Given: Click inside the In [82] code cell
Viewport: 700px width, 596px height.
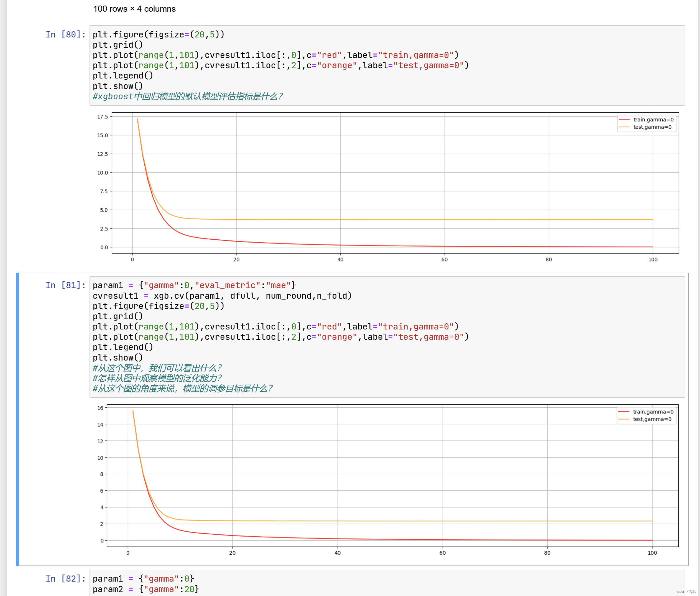Looking at the screenshot, I should pos(387,583).
